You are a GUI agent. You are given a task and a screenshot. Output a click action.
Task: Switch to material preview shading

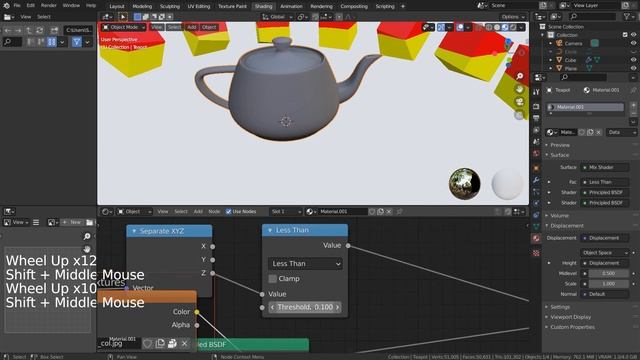coord(505,27)
